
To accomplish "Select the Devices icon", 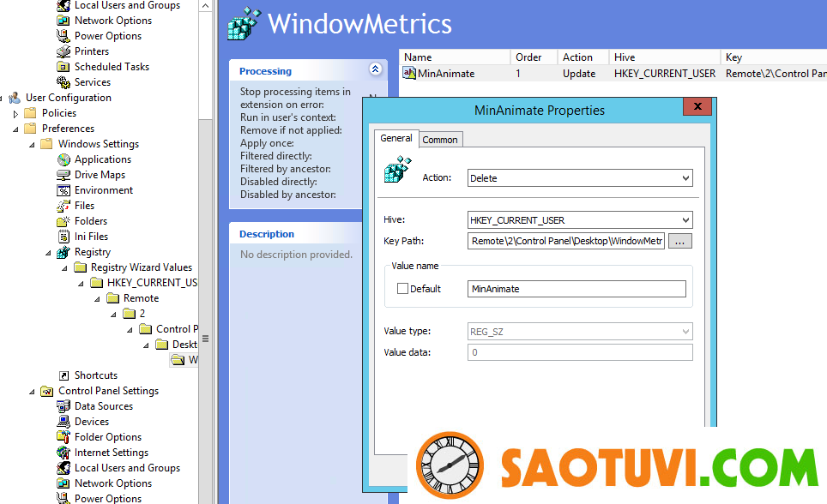I will [63, 422].
